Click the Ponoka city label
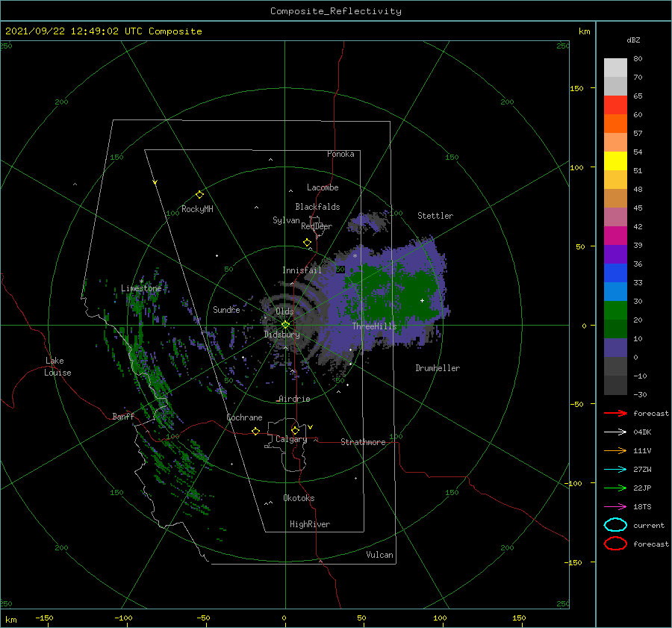The height and width of the screenshot is (628, 672). tap(340, 154)
